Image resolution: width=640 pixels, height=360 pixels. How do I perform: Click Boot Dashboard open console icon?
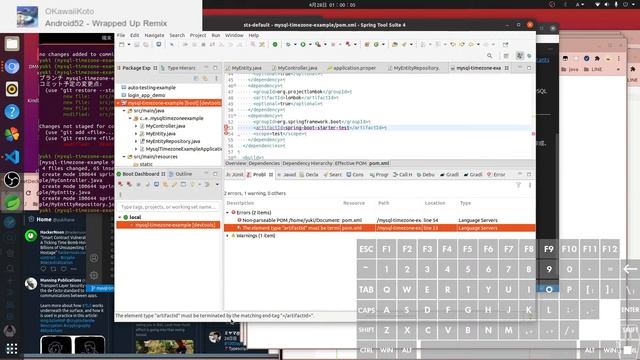[156, 184]
